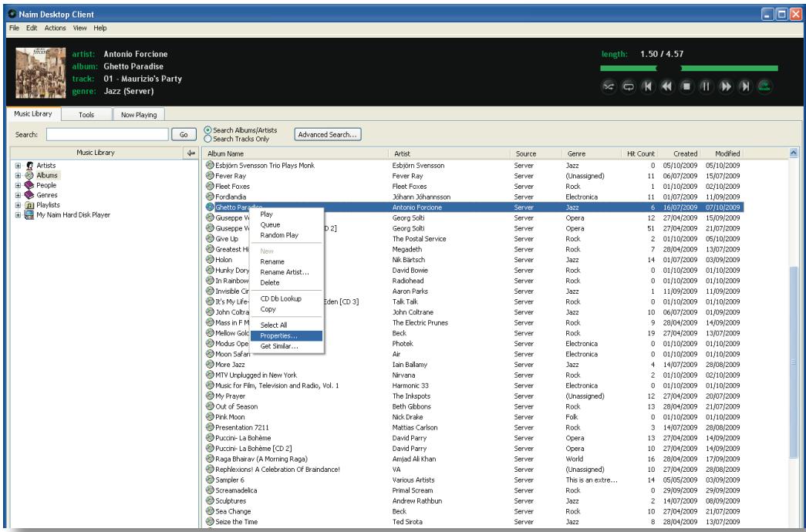Image resolution: width=806 pixels, height=532 pixels.
Task: Choose Rename Artist... in the context menu
Action: 286,272
